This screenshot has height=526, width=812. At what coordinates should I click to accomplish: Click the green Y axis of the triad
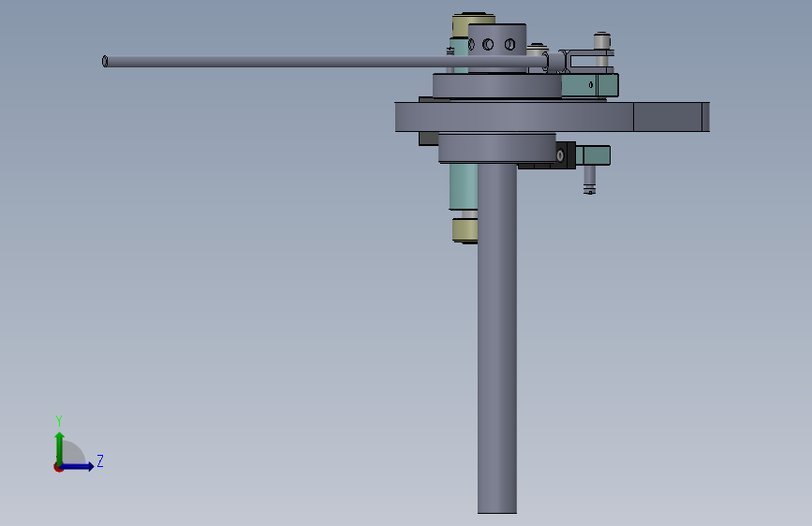(x=60, y=447)
